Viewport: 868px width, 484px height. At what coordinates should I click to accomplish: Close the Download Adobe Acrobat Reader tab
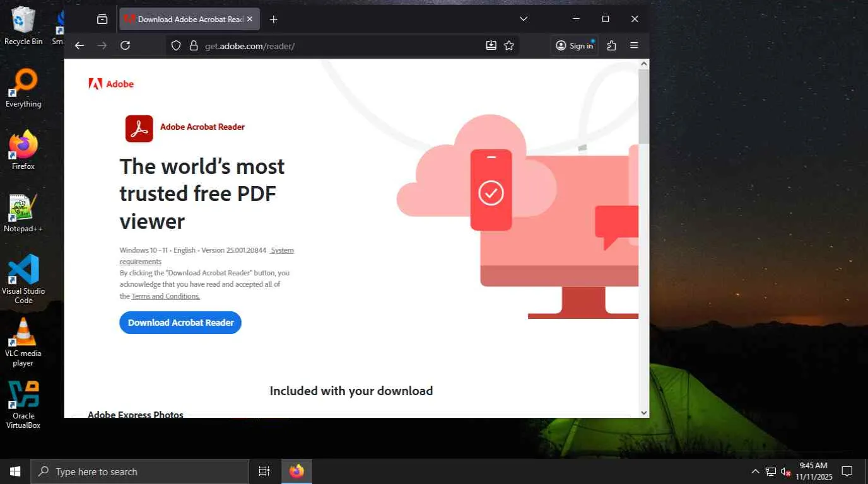click(x=250, y=19)
